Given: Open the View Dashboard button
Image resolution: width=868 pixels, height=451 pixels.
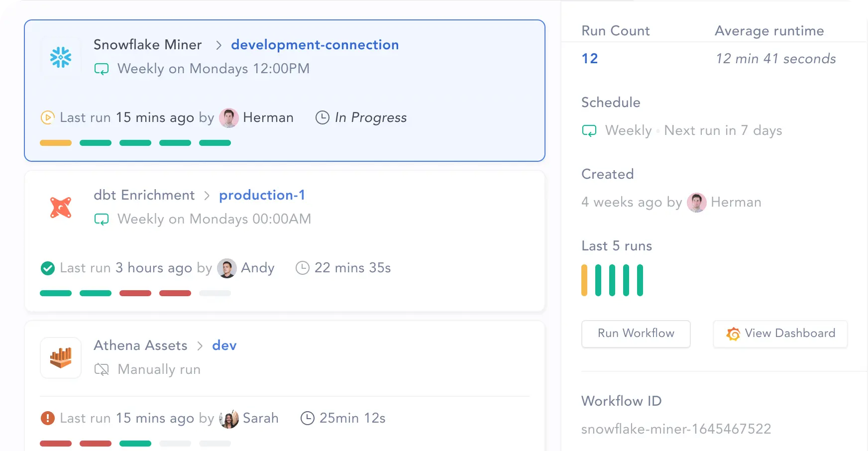Looking at the screenshot, I should tap(780, 334).
